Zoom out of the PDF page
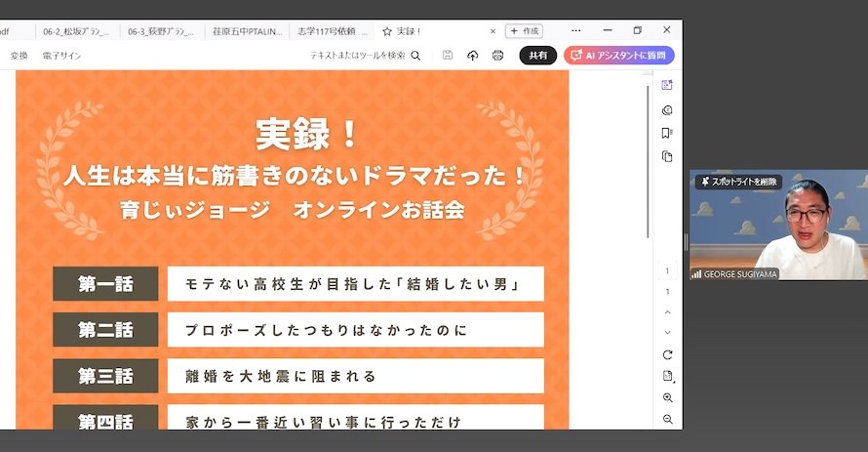 pos(667,419)
